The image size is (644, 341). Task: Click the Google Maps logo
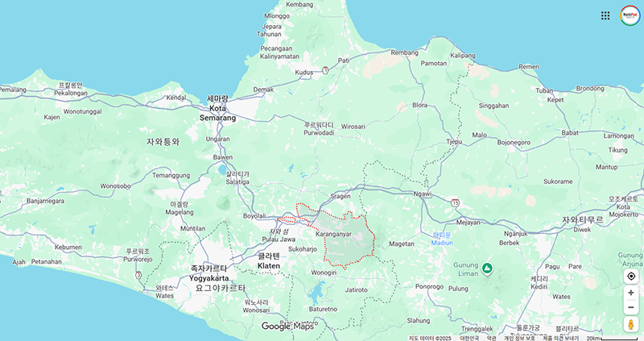click(x=287, y=326)
